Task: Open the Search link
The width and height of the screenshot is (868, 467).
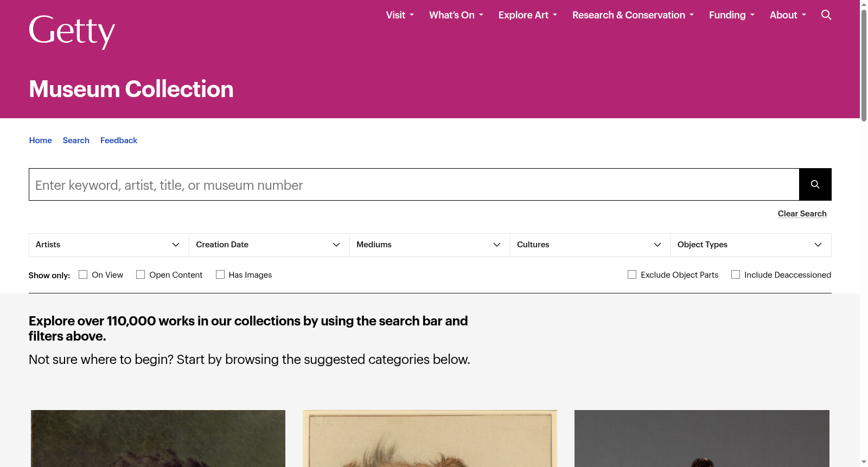Action: pos(76,140)
